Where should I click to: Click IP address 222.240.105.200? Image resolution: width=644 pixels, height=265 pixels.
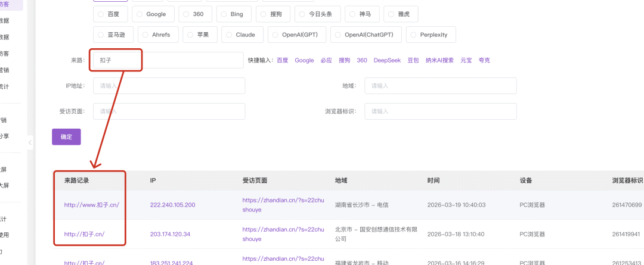172,205
